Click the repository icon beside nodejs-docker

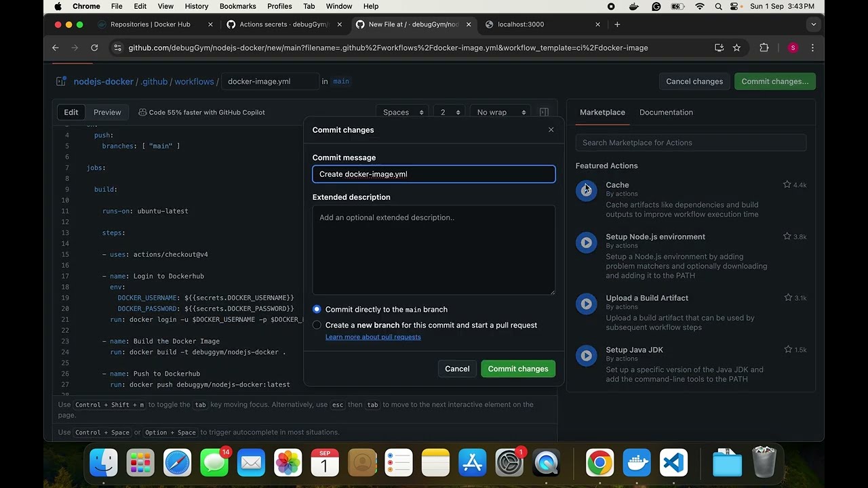(x=60, y=81)
